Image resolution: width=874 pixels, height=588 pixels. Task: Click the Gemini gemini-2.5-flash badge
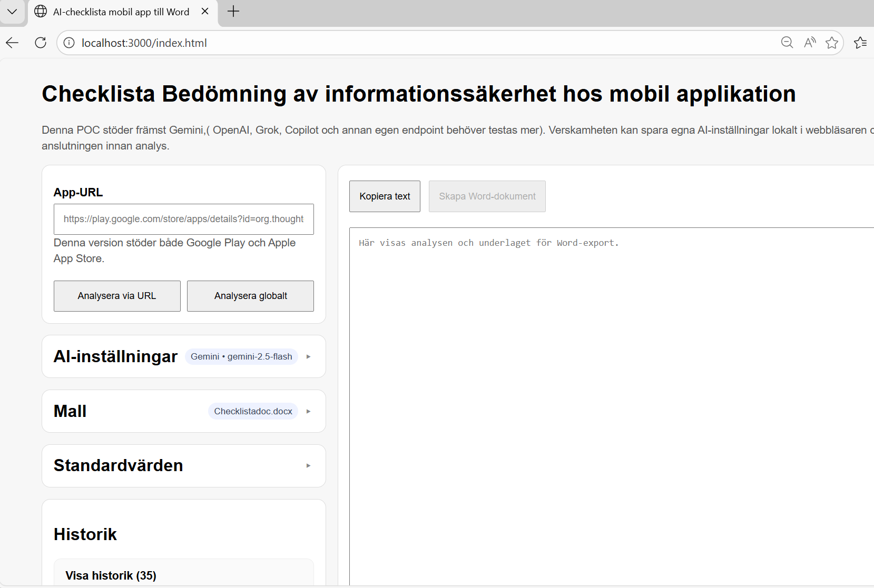pos(241,356)
